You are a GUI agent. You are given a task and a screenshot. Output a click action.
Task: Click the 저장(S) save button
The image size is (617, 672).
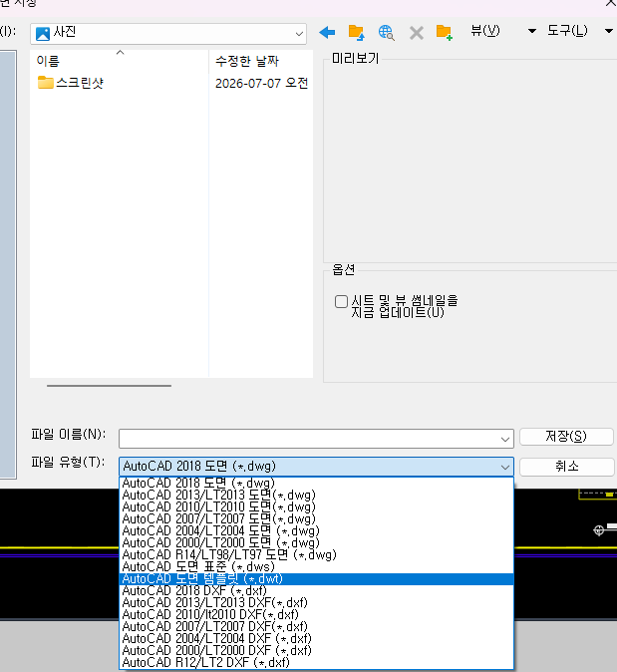pyautogui.click(x=566, y=437)
